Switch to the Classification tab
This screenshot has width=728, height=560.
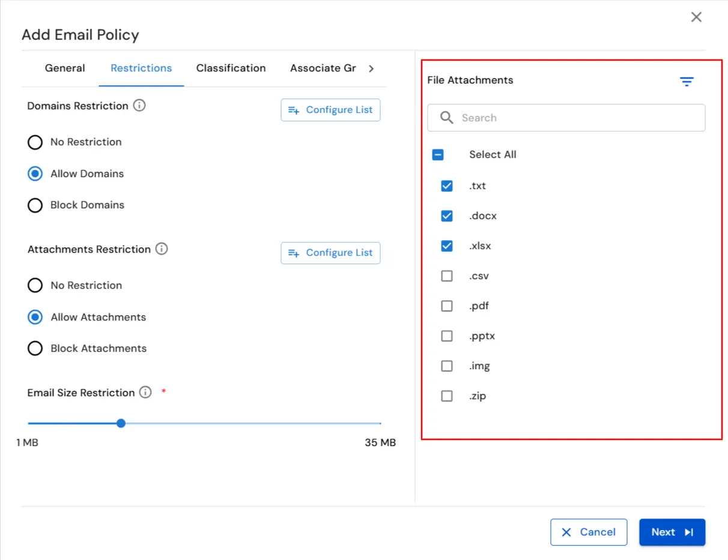tap(231, 68)
